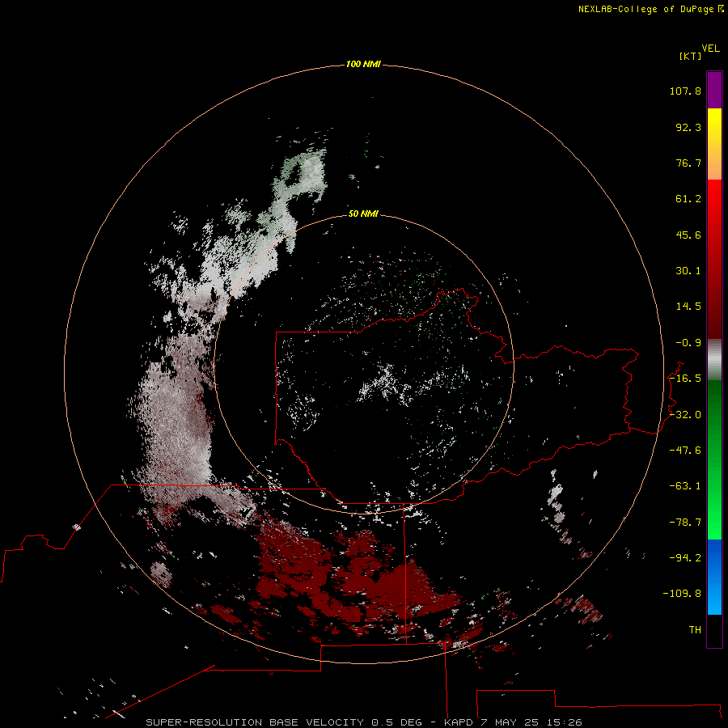Click the VEL legend title

(711, 49)
